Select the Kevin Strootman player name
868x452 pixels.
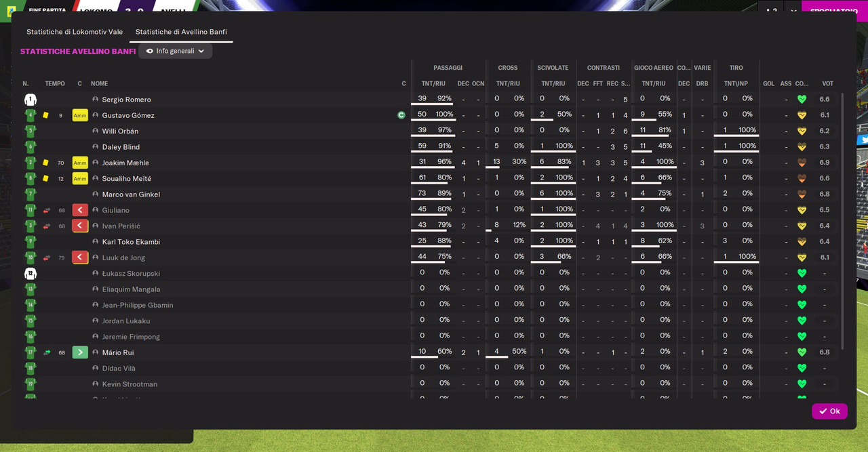pyautogui.click(x=130, y=384)
